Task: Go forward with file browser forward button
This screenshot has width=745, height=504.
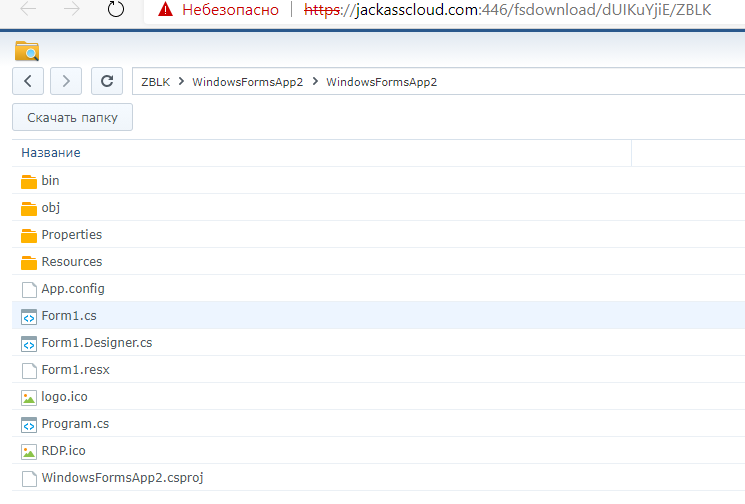Action: coord(66,81)
